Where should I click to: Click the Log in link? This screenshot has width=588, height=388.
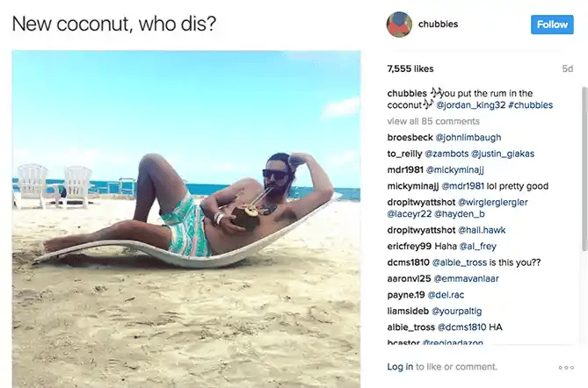click(400, 367)
